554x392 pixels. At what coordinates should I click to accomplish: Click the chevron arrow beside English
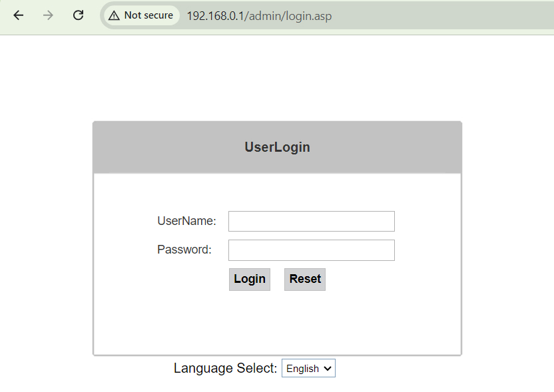click(x=327, y=369)
